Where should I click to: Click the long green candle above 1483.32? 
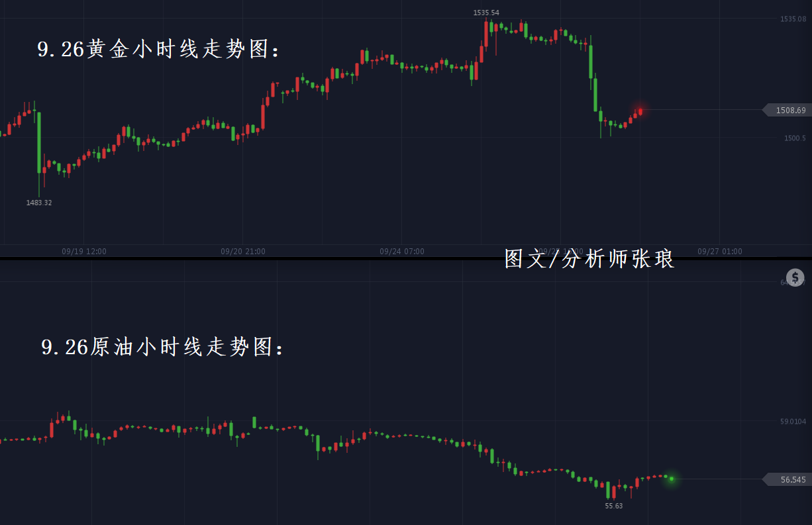pos(39,142)
